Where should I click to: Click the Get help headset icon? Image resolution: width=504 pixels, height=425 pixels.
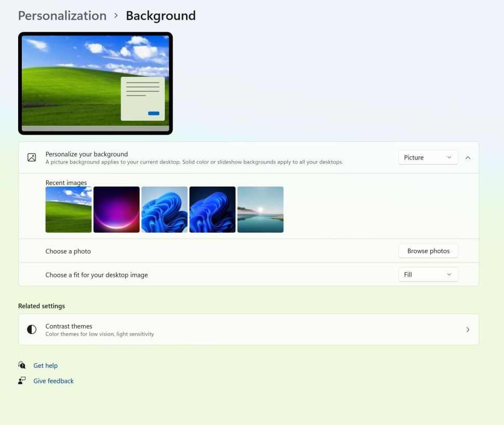point(22,365)
